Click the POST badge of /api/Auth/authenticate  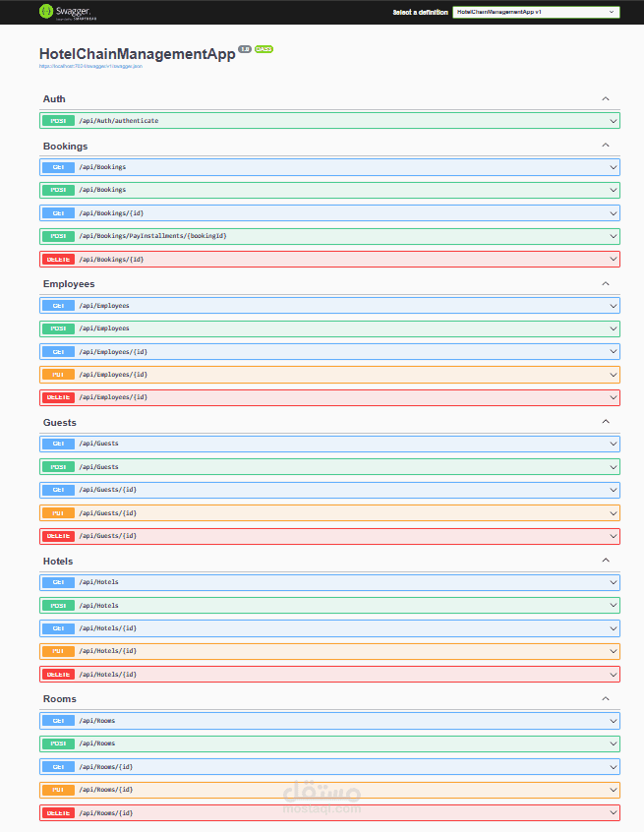coord(58,121)
